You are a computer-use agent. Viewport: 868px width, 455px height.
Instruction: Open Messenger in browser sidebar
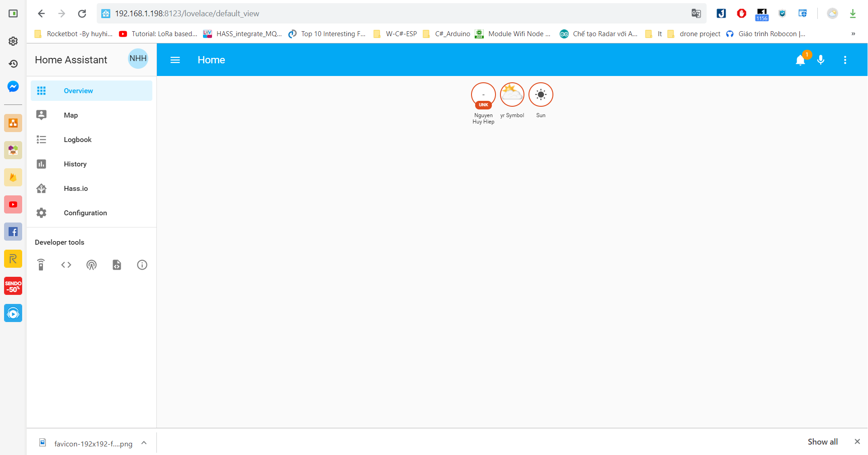click(13, 86)
